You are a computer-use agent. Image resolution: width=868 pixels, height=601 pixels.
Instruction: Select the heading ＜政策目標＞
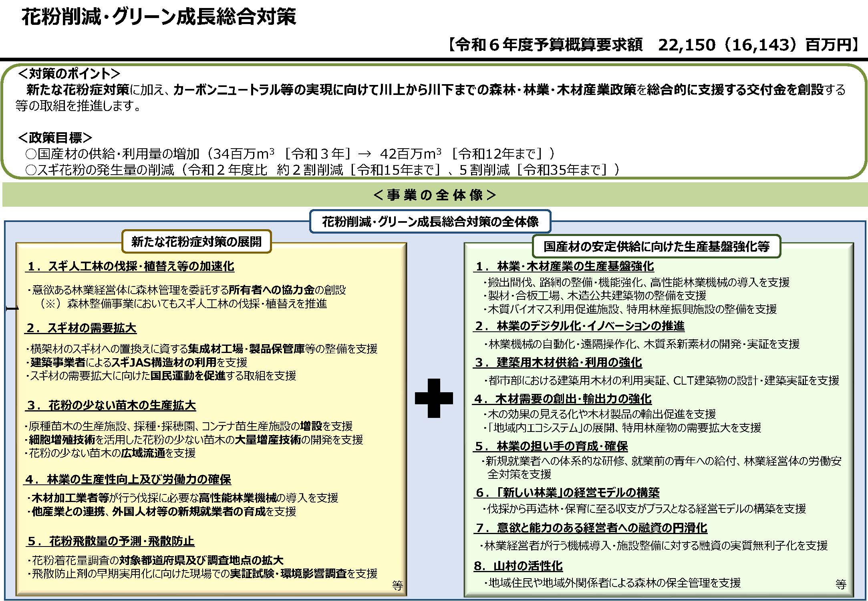pos(55,138)
